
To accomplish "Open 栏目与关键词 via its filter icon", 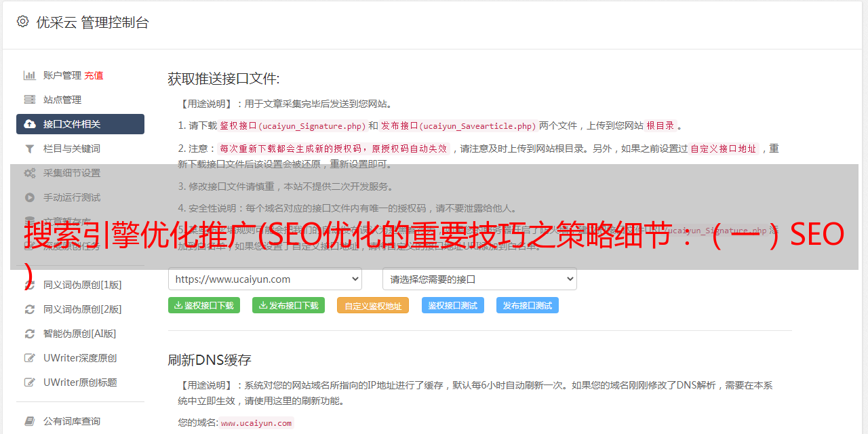I will click(29, 149).
